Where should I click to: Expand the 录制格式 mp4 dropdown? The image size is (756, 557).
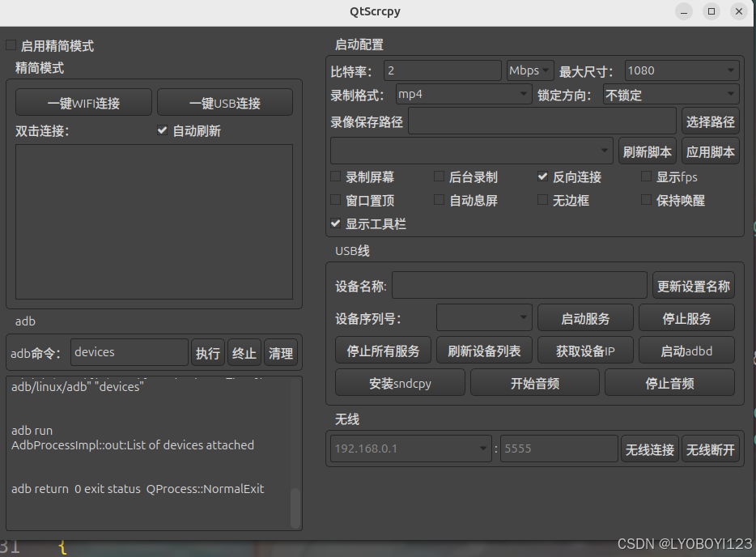tap(463, 94)
